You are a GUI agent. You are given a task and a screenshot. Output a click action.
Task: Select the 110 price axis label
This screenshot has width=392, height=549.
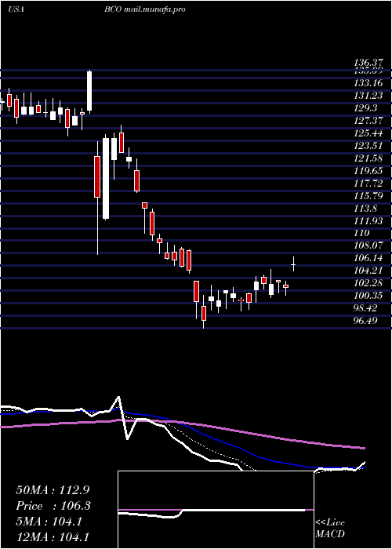tap(362, 233)
